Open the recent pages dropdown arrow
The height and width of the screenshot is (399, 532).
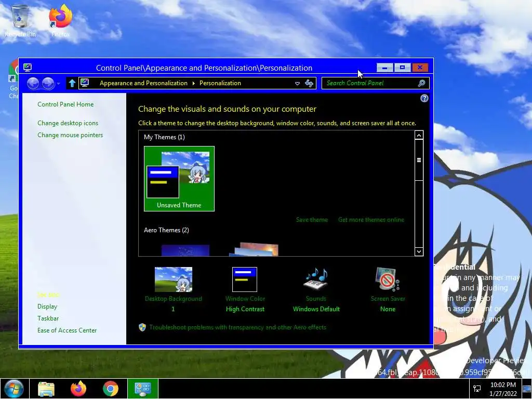(x=58, y=84)
